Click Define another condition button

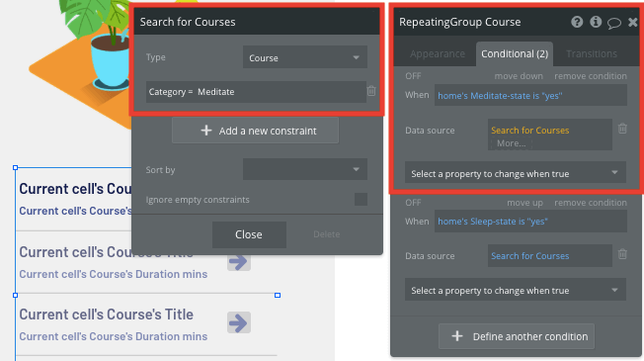coord(517,336)
